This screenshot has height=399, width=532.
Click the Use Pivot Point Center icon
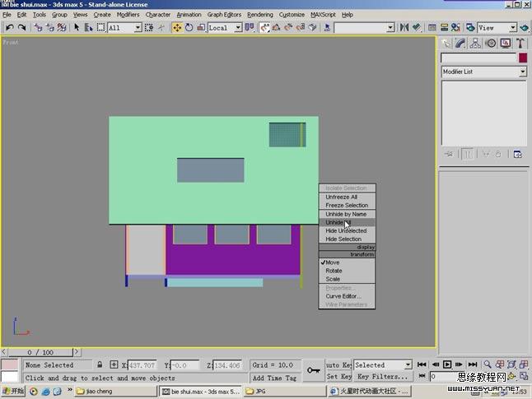coord(250,27)
